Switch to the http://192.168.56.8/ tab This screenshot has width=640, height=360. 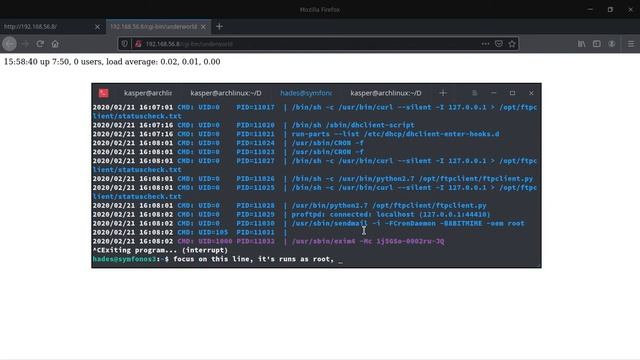pos(53,27)
